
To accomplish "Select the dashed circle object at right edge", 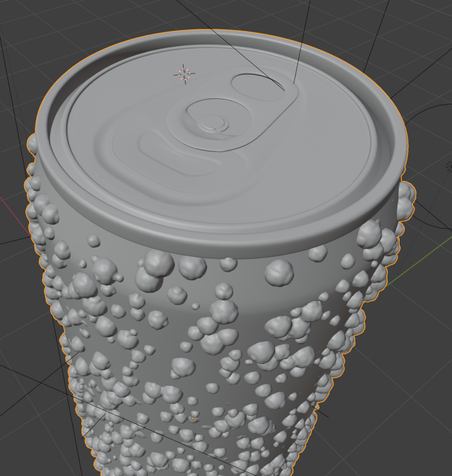I will coord(449,166).
